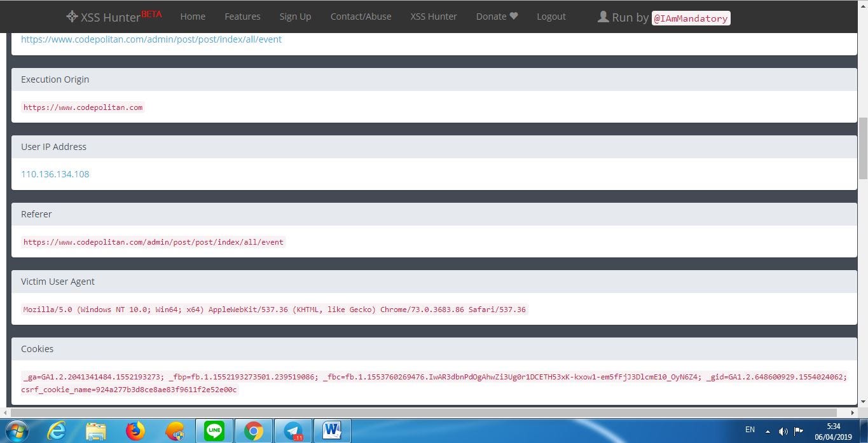Open the Home nav link

pyautogui.click(x=193, y=17)
